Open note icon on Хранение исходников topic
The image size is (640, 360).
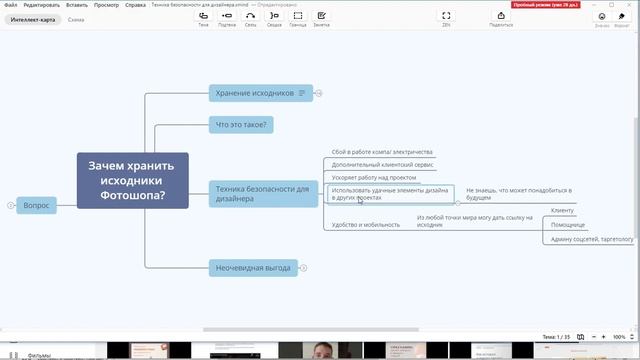pyautogui.click(x=302, y=93)
